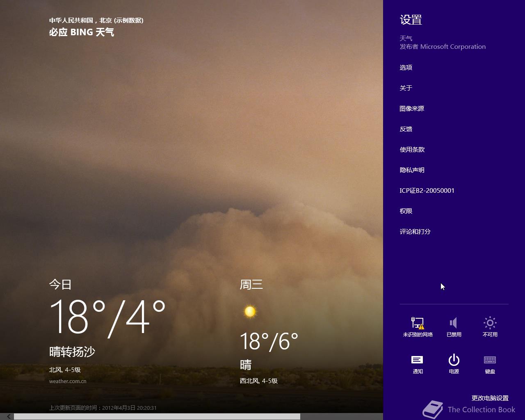This screenshot has width=525, height=420.
Task: Click the 发布者 Microsoft Corporation text
Action: point(443,46)
